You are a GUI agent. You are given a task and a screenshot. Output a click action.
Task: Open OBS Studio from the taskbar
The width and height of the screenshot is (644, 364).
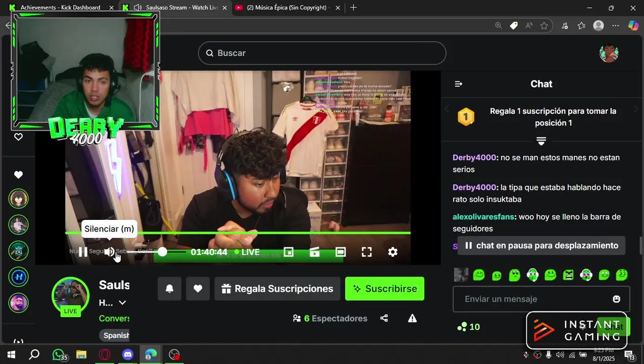pos(174,354)
